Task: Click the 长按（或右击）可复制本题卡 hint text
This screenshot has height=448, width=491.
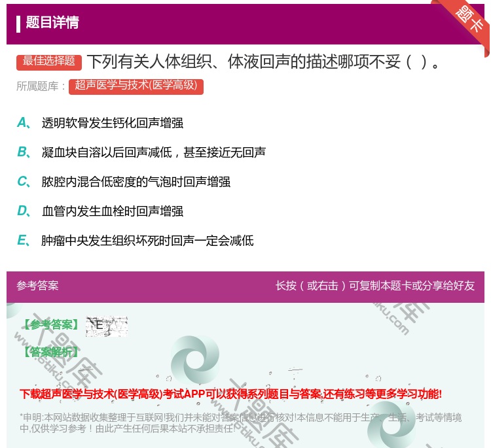Action: tap(375, 286)
